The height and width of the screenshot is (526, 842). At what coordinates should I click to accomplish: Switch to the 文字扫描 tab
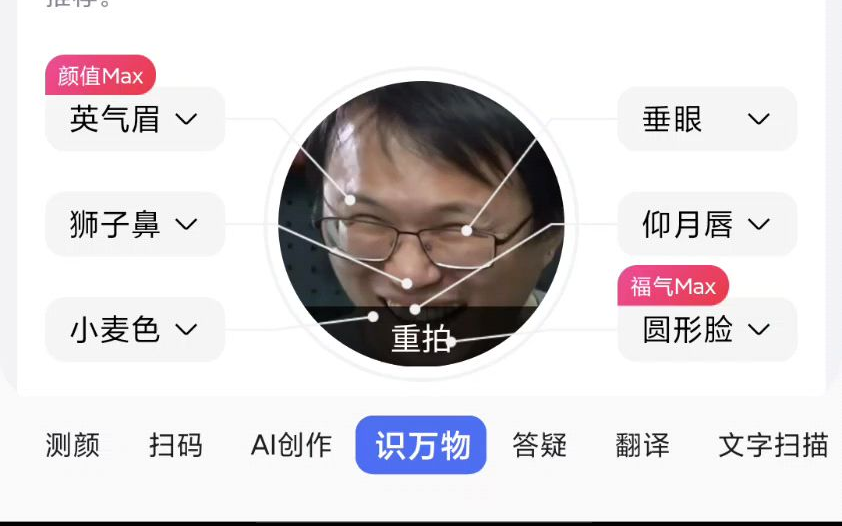click(773, 445)
